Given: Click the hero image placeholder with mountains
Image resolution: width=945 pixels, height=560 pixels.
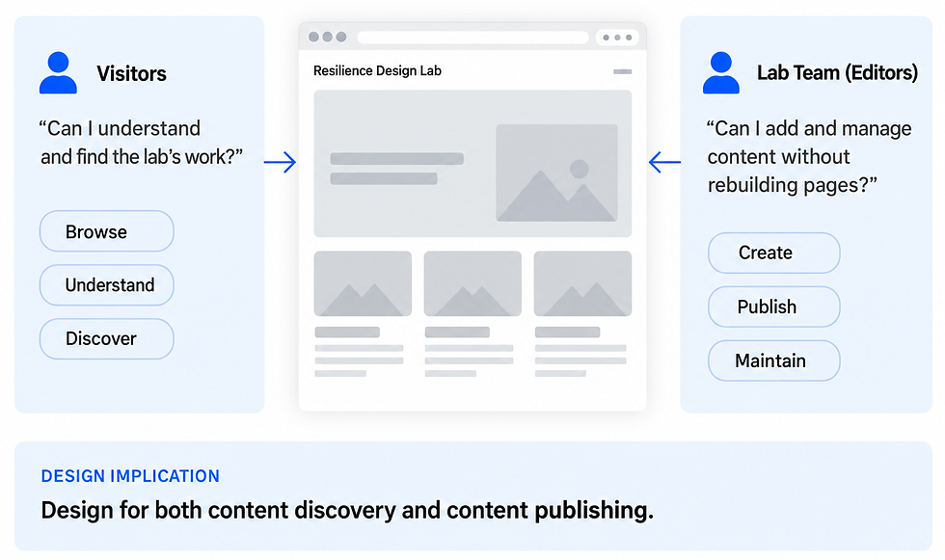Looking at the screenshot, I should pyautogui.click(x=557, y=173).
